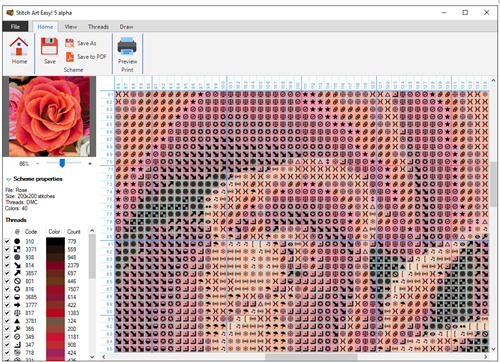Select the patterned circle symbol for thread 718
The height and width of the screenshot is (362, 500).
[17, 352]
